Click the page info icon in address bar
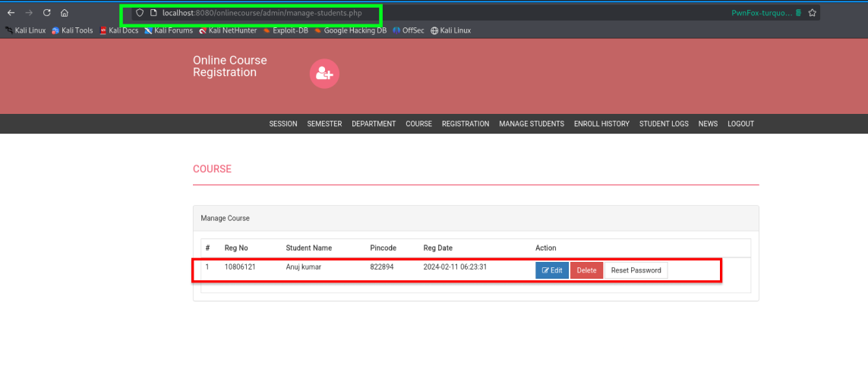868x385 pixels. click(x=154, y=13)
